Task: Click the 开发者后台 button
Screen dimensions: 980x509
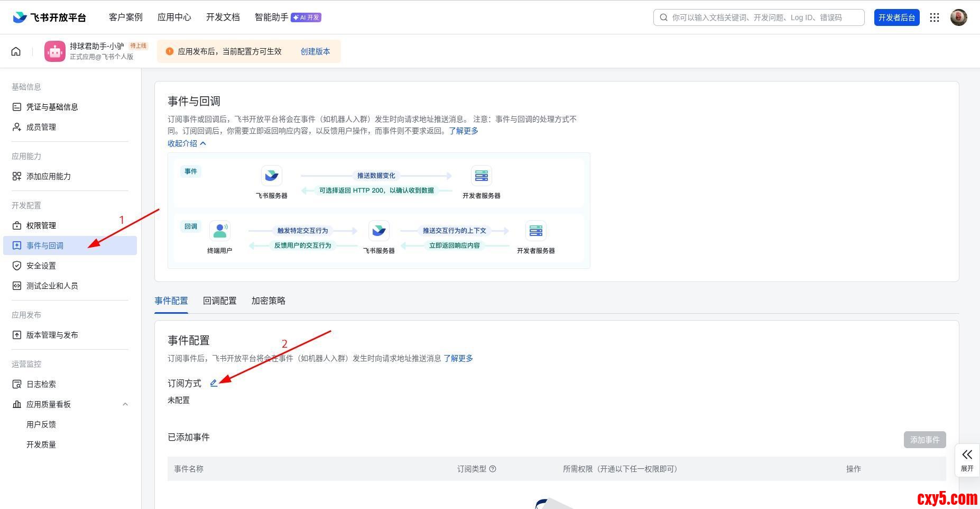Action: coord(896,17)
